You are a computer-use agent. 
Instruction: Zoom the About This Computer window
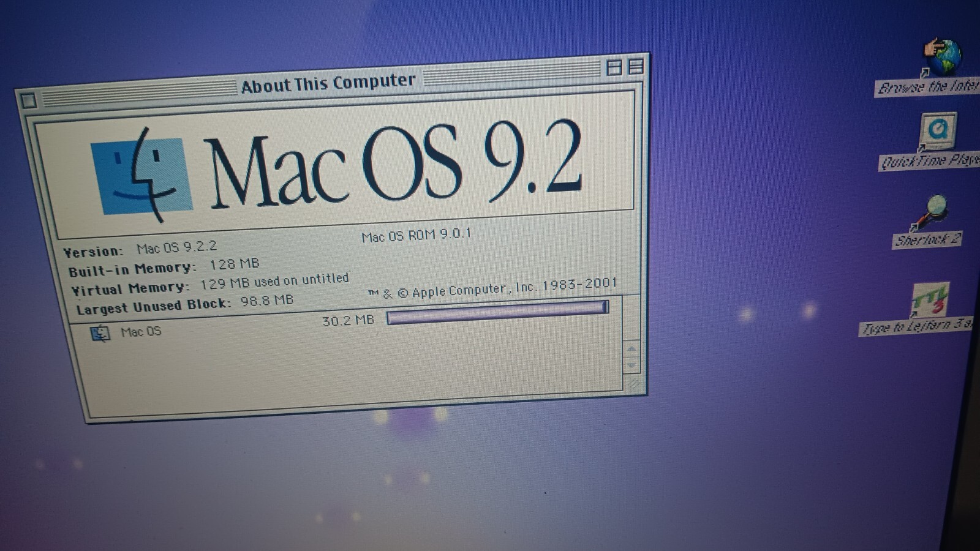tap(614, 67)
